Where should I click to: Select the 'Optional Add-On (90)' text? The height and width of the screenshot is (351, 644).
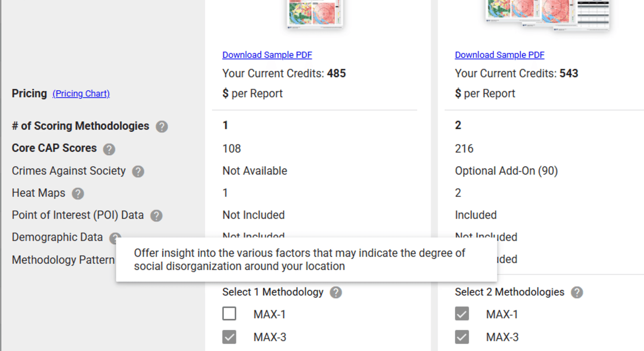(506, 171)
